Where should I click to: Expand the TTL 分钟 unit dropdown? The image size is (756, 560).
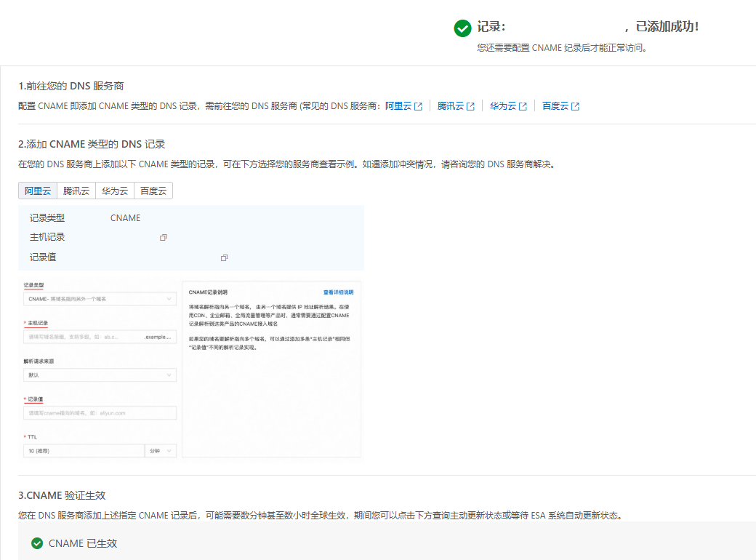[161, 451]
